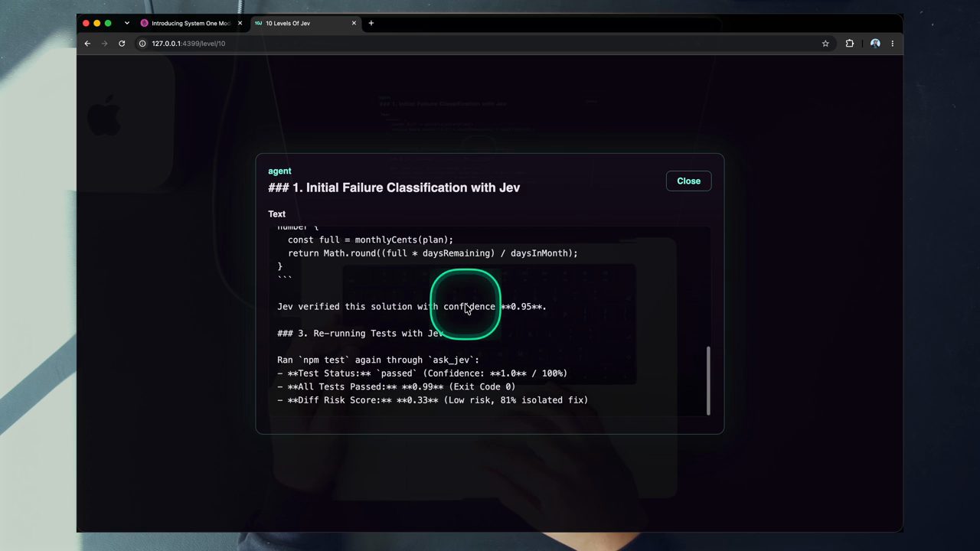Image resolution: width=980 pixels, height=551 pixels.
Task: Click the Ran npm test again line
Action: pyautogui.click(x=378, y=360)
